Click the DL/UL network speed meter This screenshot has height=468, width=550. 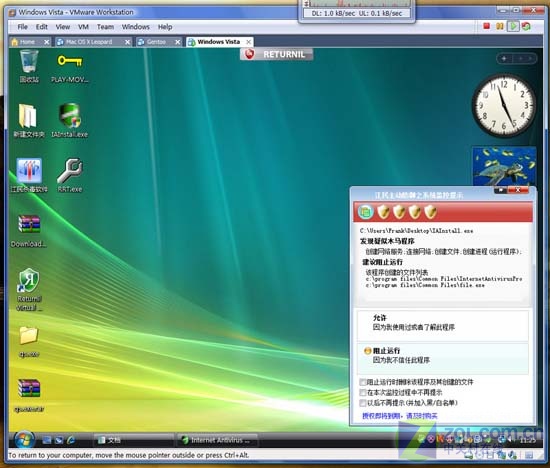coord(357,13)
